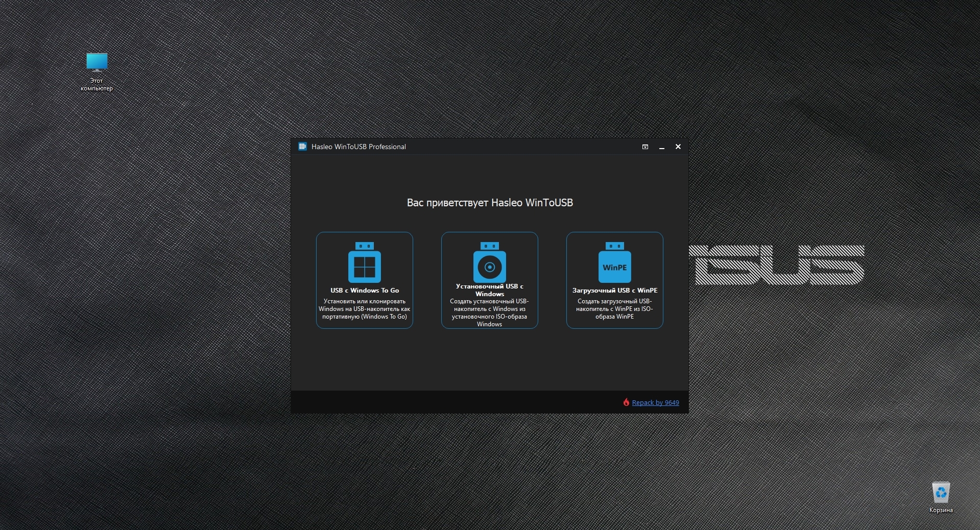Click the WinPE ISO-образ description text
This screenshot has width=980, height=530.
tap(615, 309)
